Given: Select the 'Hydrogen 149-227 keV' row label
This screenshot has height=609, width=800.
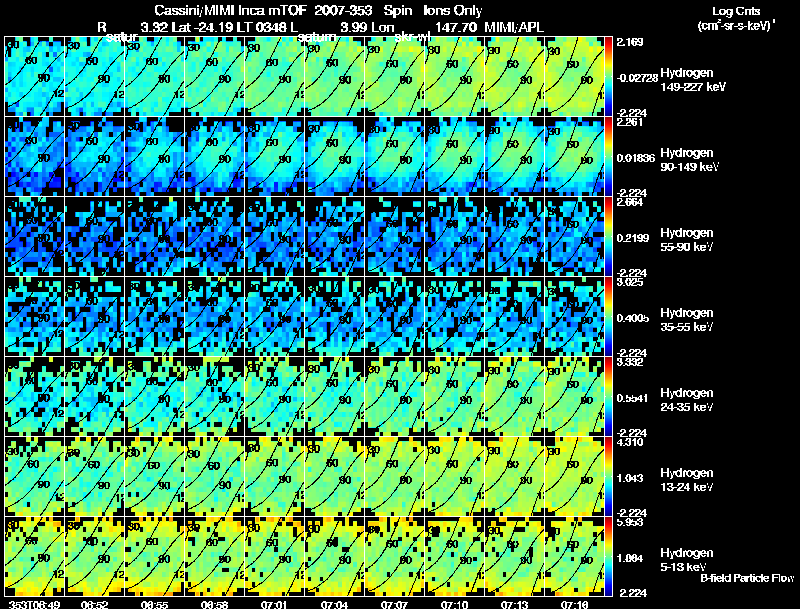Looking at the screenshot, I should click(x=693, y=80).
